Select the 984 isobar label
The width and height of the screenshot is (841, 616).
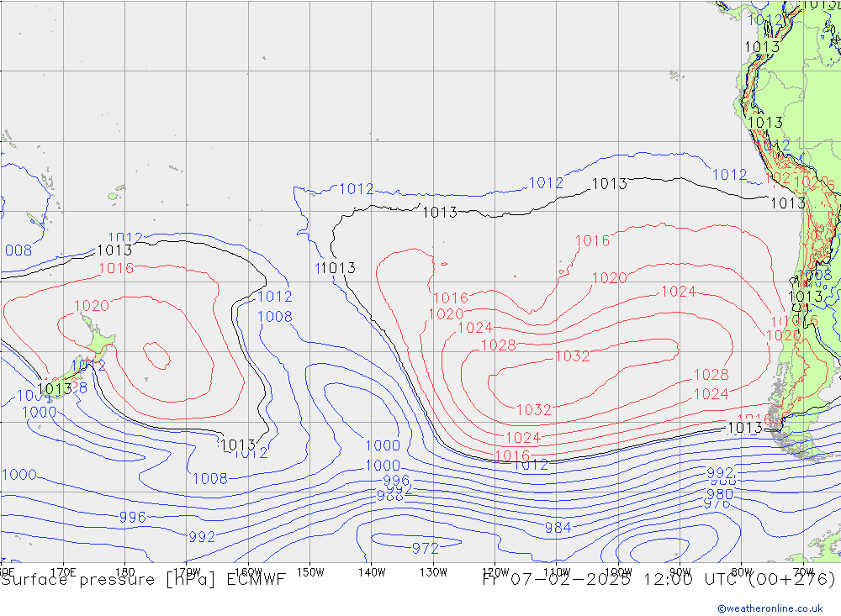point(558,528)
